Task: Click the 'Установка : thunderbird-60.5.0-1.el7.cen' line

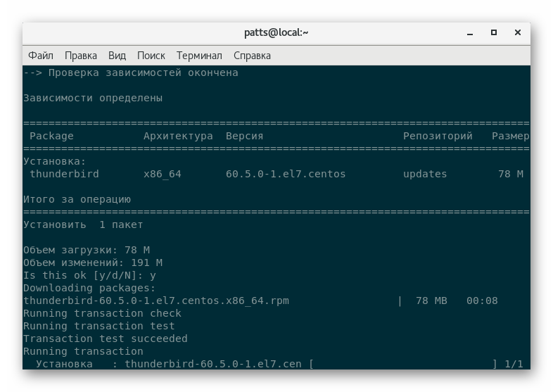Action: tap(169, 364)
